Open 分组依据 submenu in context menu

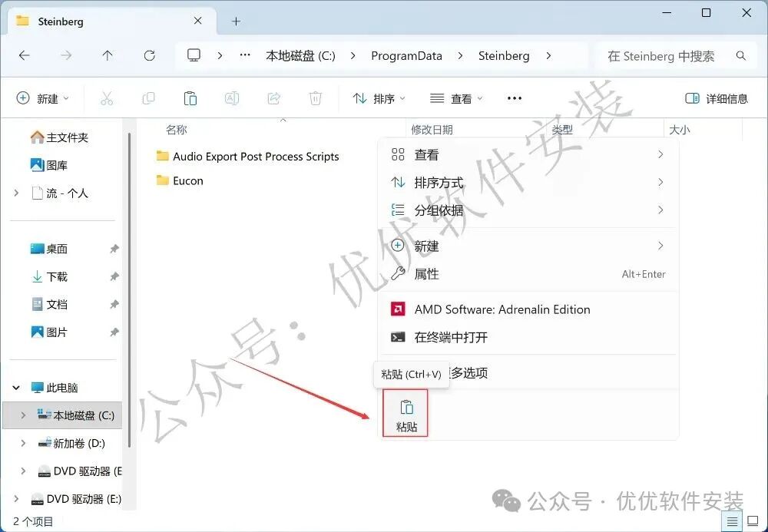[x=528, y=210]
